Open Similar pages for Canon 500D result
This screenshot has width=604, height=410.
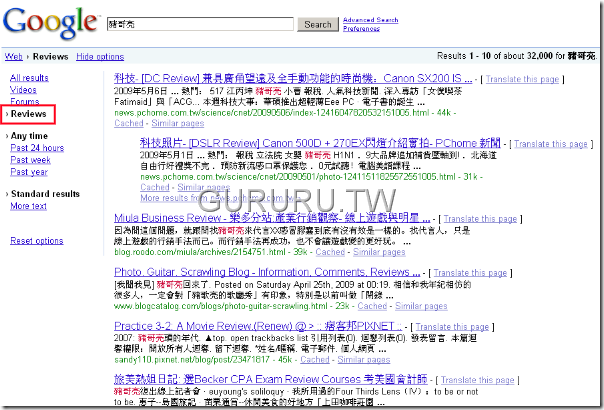(203, 187)
